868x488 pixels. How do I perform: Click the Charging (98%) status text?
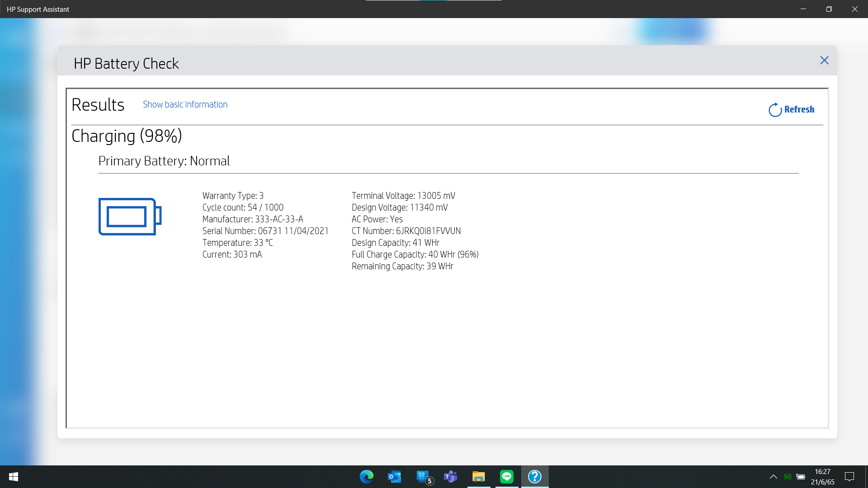pos(127,136)
